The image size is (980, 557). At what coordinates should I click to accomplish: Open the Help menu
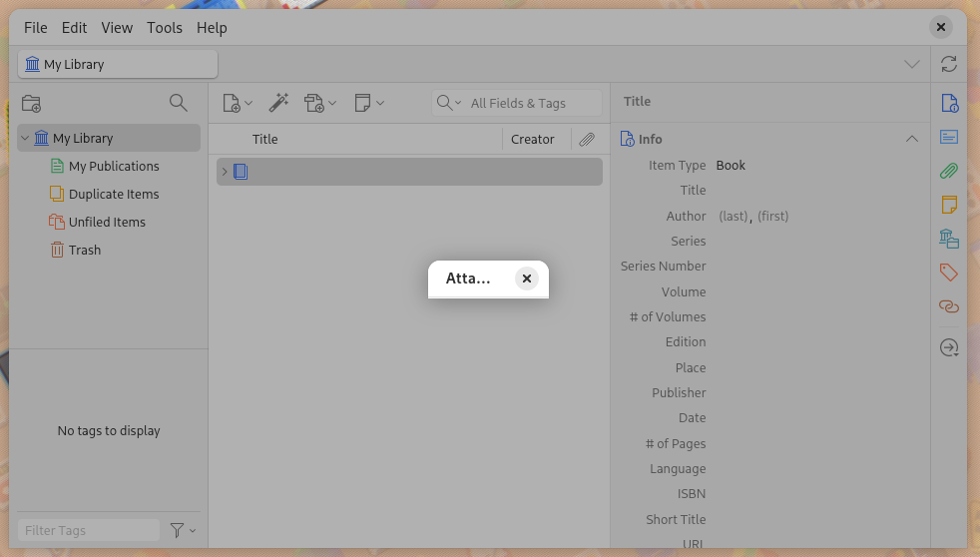tap(212, 28)
